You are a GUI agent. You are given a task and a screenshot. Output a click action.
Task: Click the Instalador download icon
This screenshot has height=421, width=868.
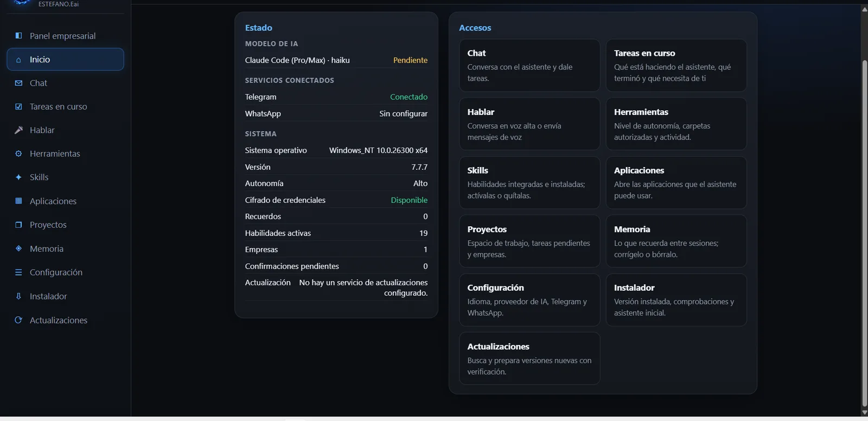(18, 296)
